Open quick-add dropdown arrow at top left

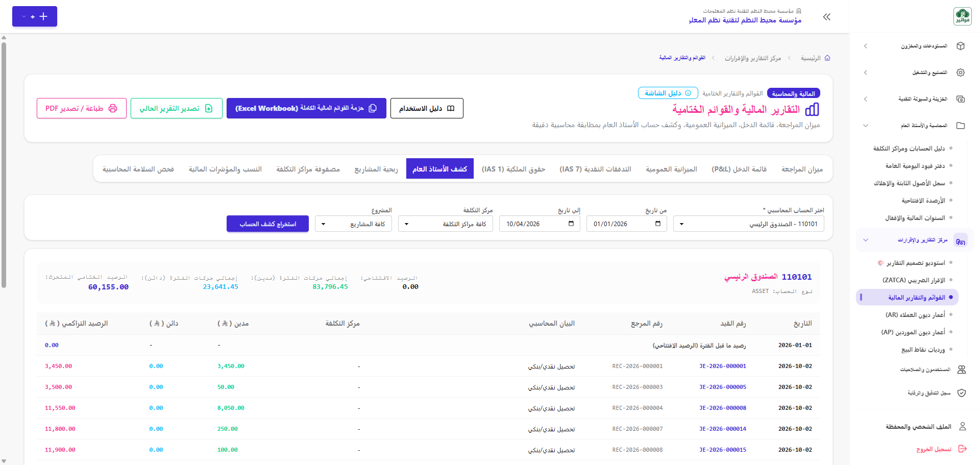click(24, 17)
